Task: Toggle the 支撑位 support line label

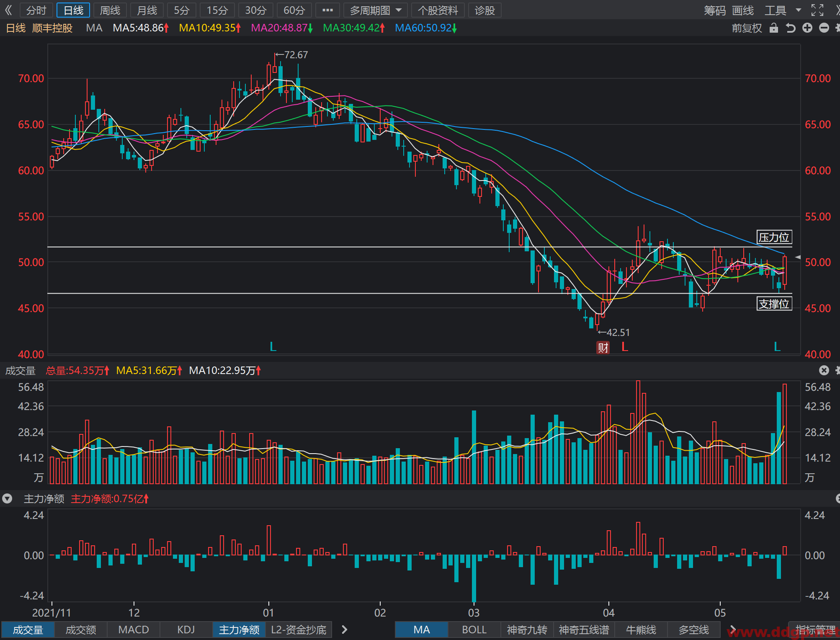Action: [774, 304]
